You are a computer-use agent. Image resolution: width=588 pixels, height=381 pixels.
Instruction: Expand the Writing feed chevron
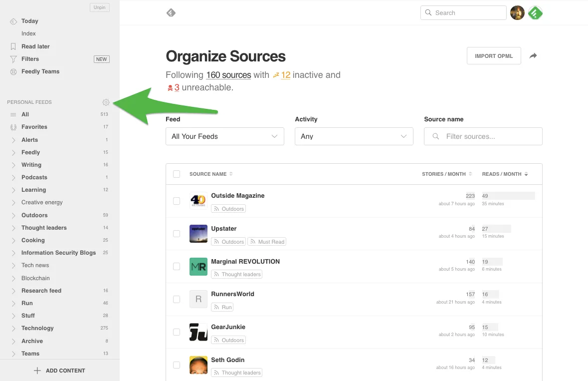pos(13,165)
